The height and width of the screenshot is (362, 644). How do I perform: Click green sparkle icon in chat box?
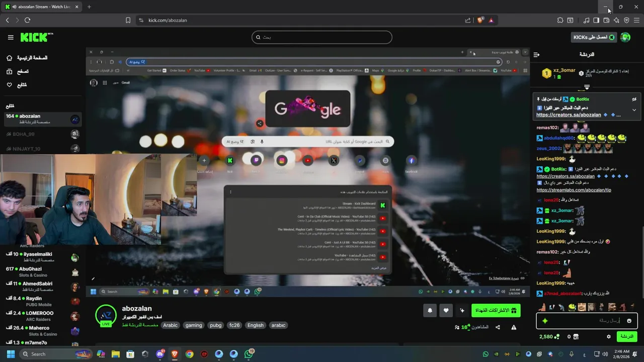(545, 321)
